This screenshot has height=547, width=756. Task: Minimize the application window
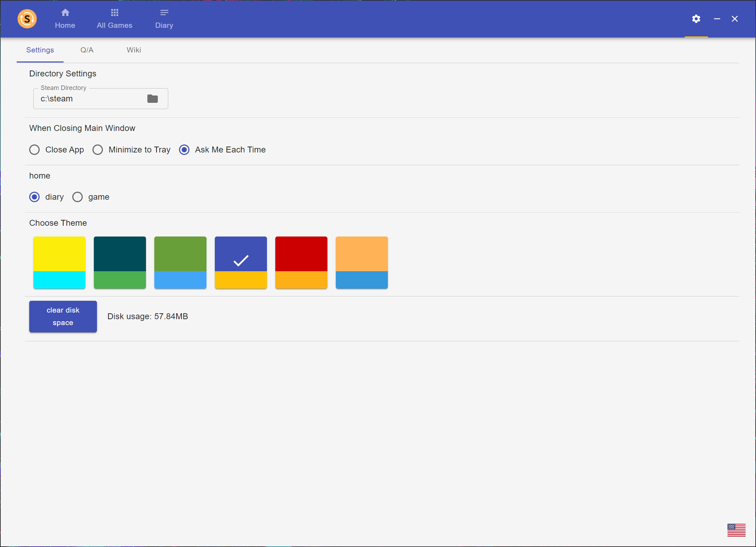(717, 18)
